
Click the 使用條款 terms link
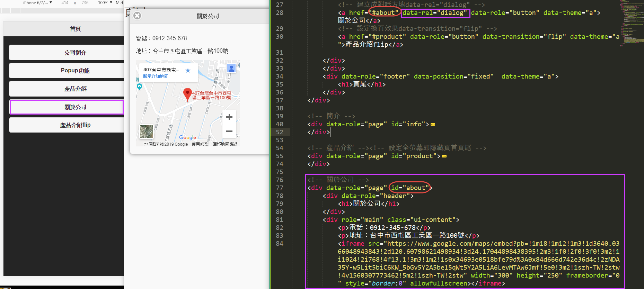click(200, 144)
